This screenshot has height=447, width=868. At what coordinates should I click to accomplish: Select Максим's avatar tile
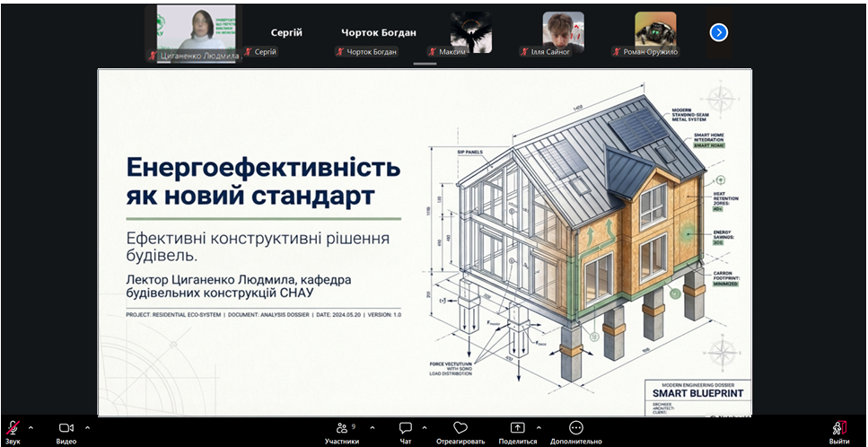pos(470,31)
